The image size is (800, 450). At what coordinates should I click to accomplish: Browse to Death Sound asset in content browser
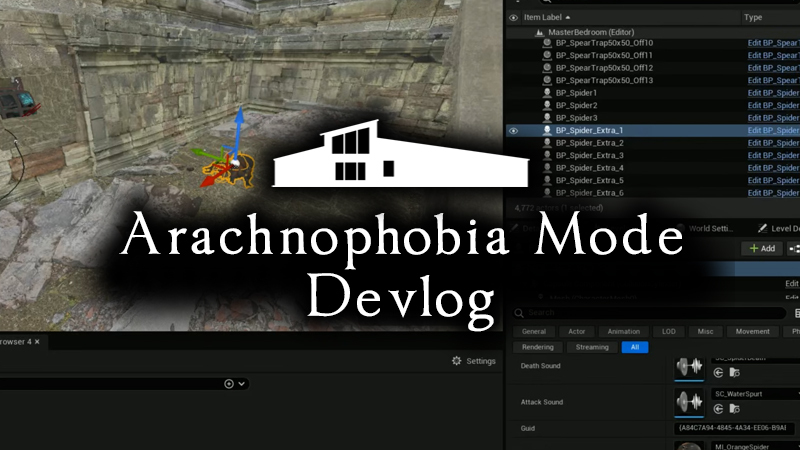click(734, 372)
